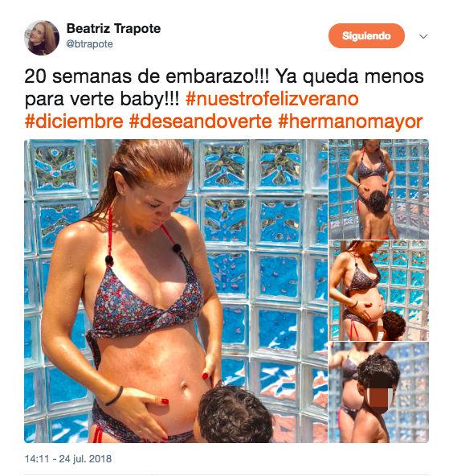The image size is (453, 476).
Task: Click the child's head in the main photo
Action: (235, 412)
